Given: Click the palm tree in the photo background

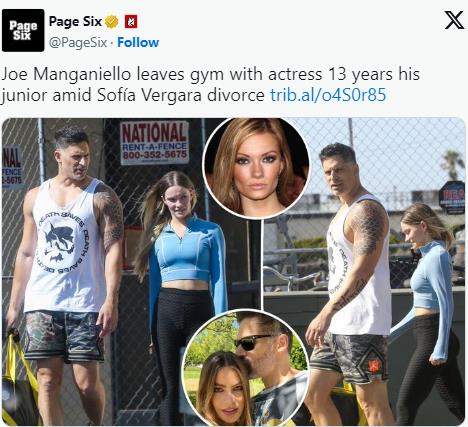Looking at the screenshot, I should [453, 165].
